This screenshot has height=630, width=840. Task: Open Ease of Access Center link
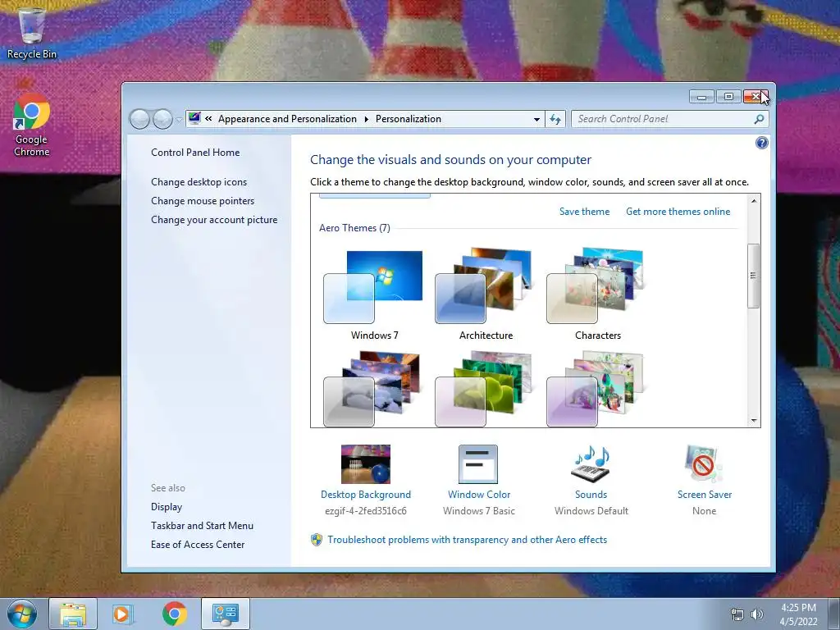pyautogui.click(x=198, y=545)
